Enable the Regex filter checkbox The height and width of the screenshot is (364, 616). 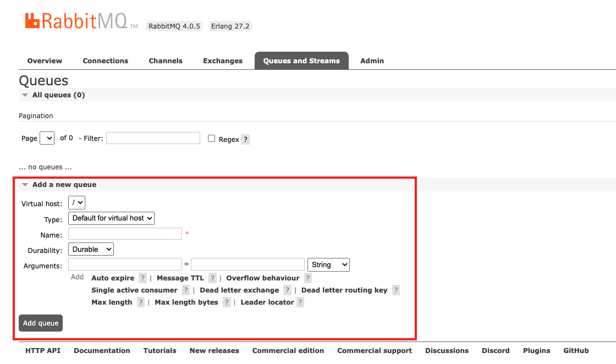pyautogui.click(x=211, y=139)
